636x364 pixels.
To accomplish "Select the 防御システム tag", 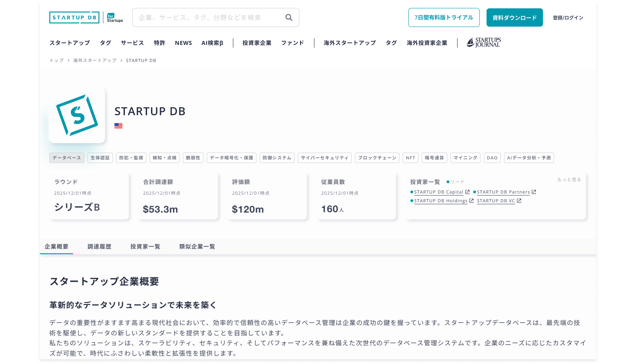I will [277, 158].
